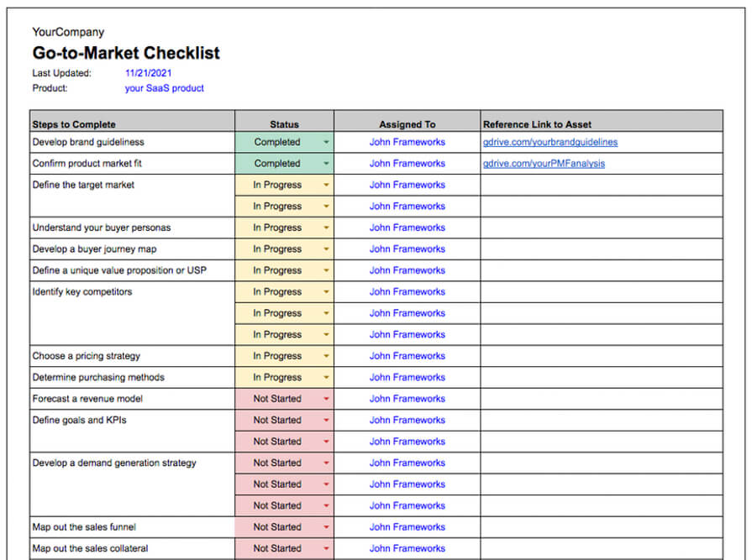Click John Frameworks beside Understand your buyer personas

[x=408, y=227]
